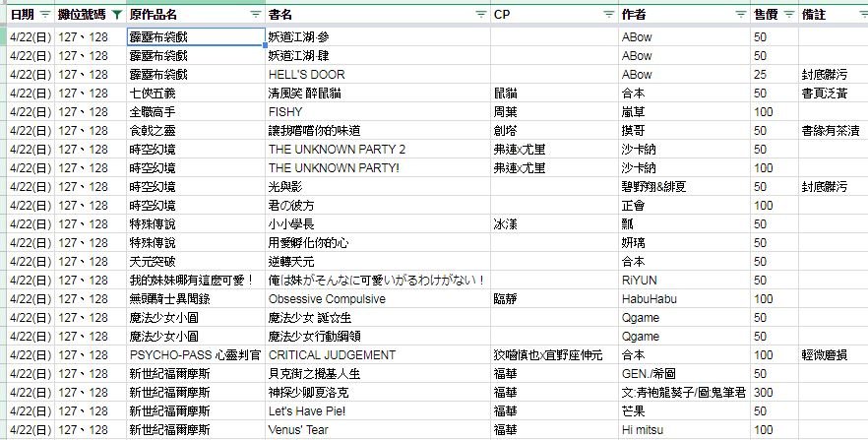Select the 光與影 cell

(x=378, y=186)
